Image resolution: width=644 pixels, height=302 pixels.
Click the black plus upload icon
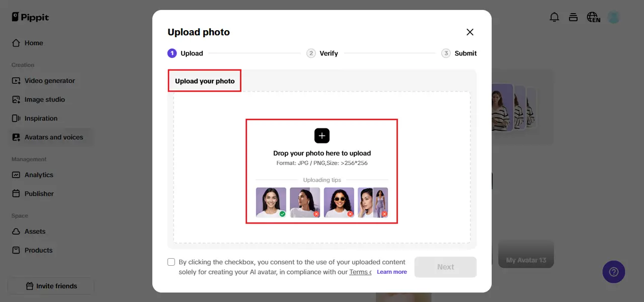[322, 135]
